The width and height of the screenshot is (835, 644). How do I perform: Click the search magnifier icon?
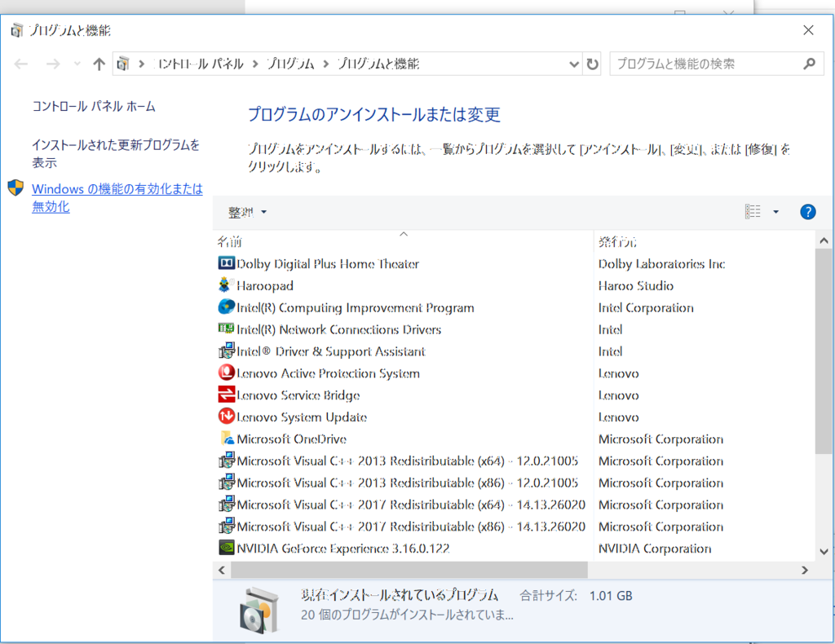coord(810,64)
